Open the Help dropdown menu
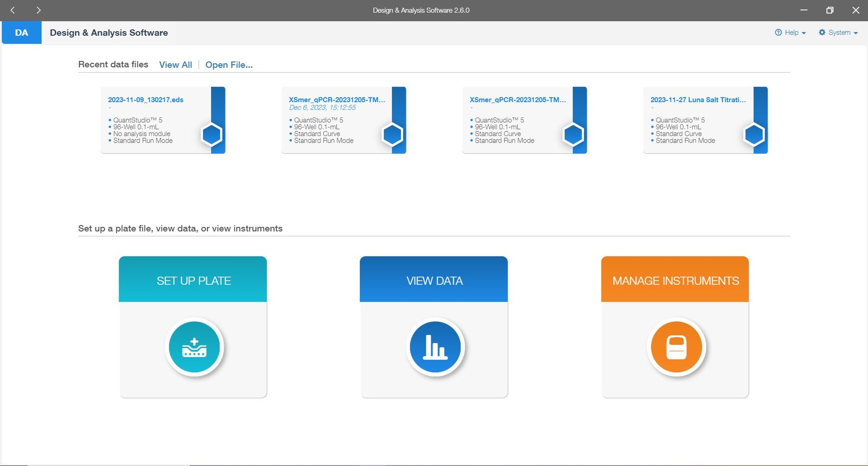The height and width of the screenshot is (466, 868). click(791, 33)
